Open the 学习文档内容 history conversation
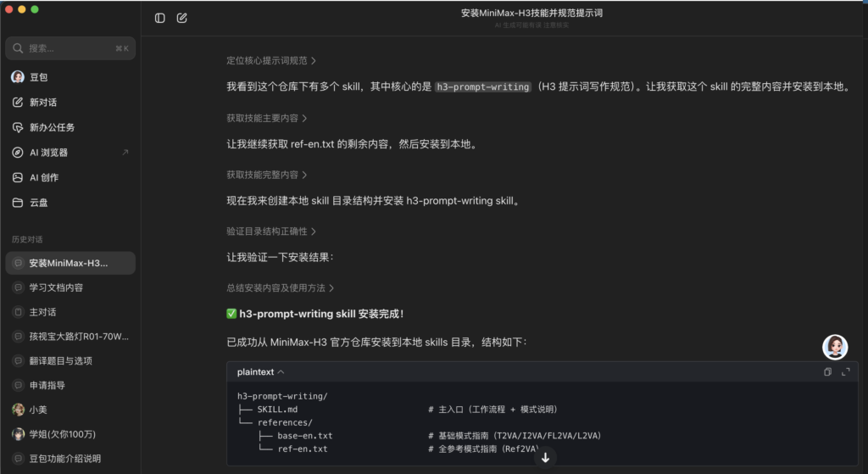 pos(70,287)
